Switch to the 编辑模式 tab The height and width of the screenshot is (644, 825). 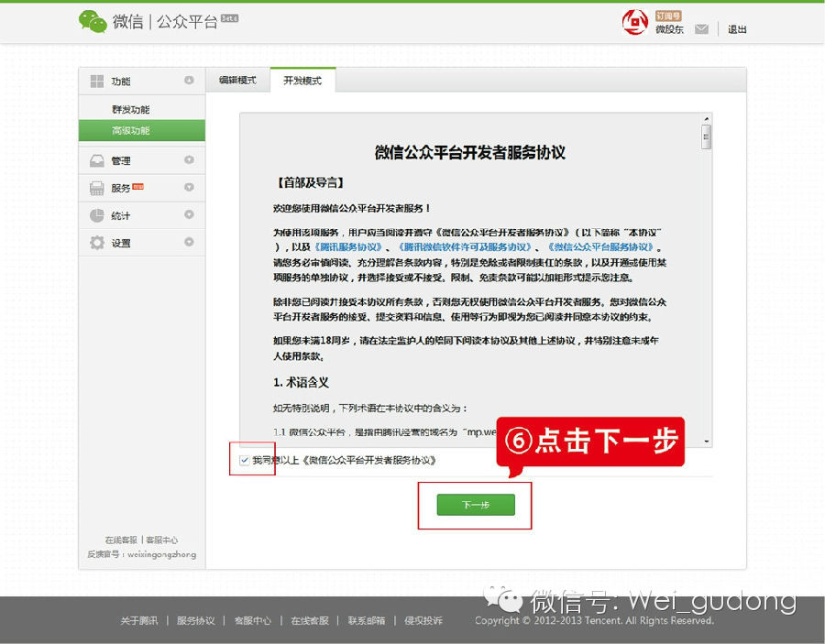[x=237, y=81]
